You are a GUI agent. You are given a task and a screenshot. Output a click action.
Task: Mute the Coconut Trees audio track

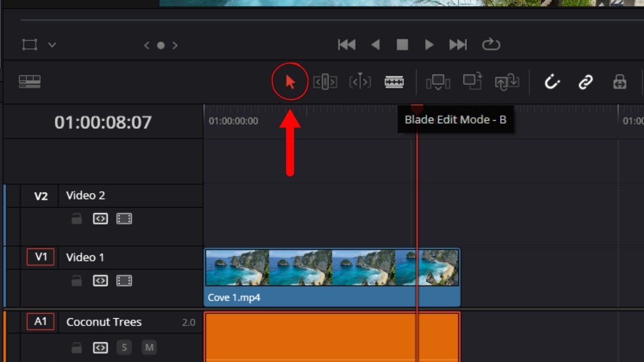click(149, 347)
